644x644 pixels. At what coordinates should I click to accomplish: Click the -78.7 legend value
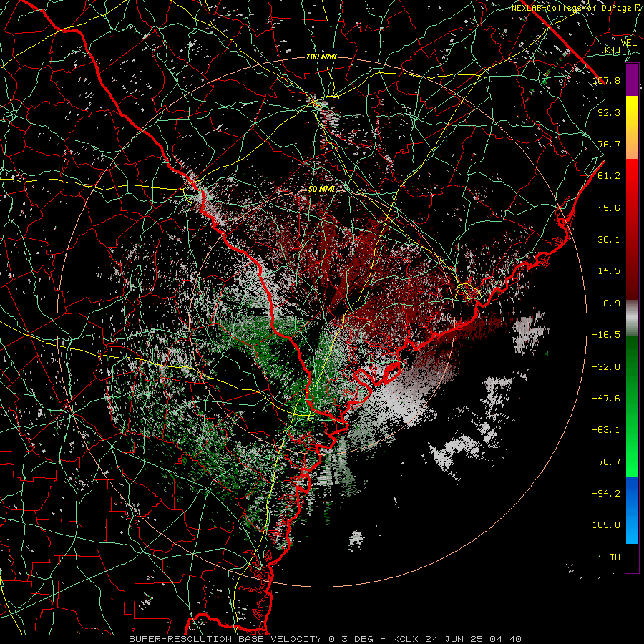[606, 462]
